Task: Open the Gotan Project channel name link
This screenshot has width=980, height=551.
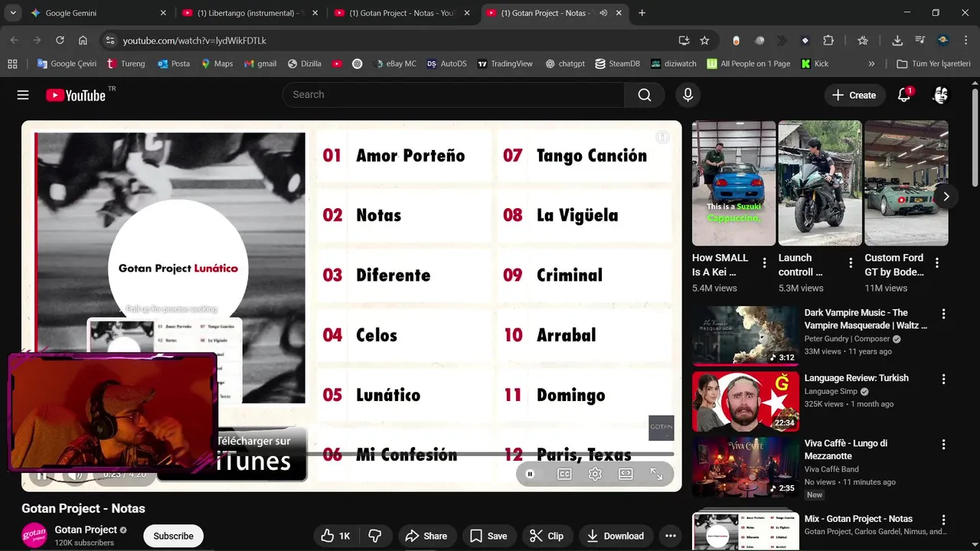Action: 86,530
